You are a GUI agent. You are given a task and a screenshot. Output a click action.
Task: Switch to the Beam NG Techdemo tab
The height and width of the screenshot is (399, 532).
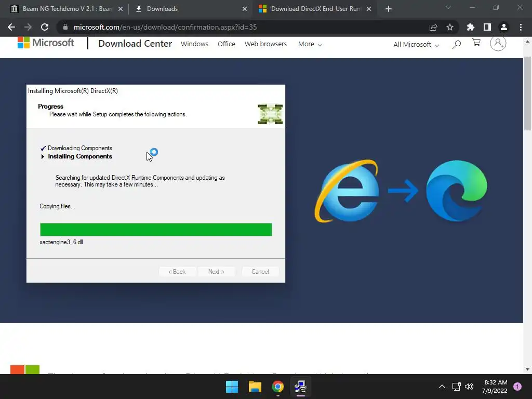point(67,9)
